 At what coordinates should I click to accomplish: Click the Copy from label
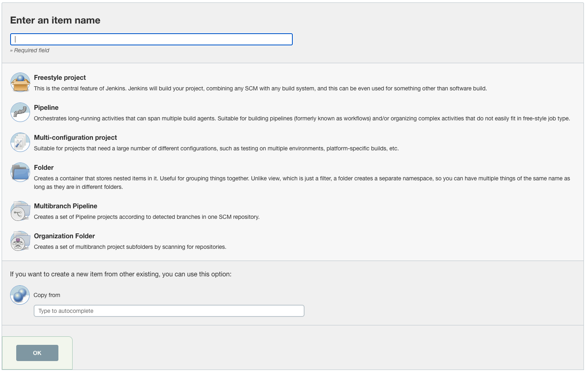[x=47, y=295]
